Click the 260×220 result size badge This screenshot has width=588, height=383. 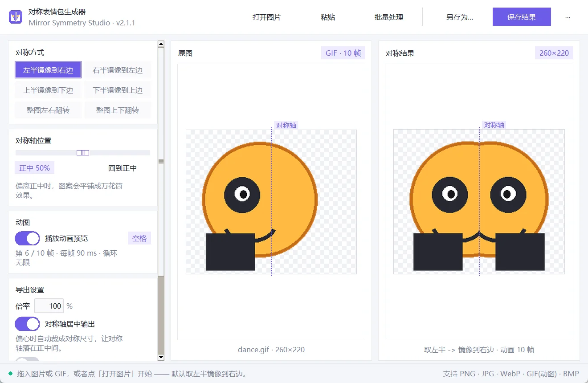pos(554,53)
